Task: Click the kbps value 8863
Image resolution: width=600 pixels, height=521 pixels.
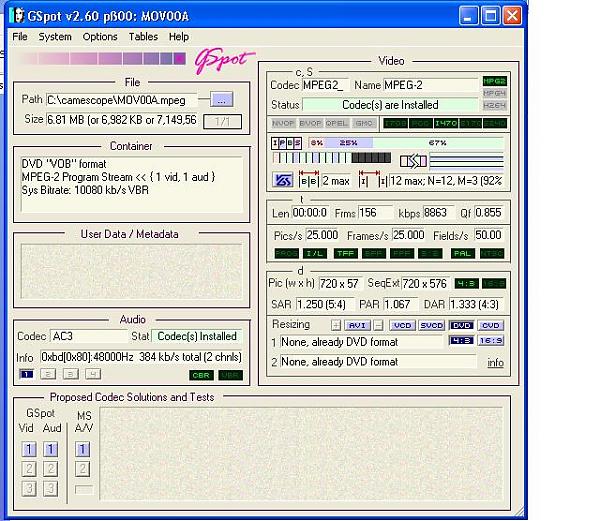Action: tap(439, 213)
